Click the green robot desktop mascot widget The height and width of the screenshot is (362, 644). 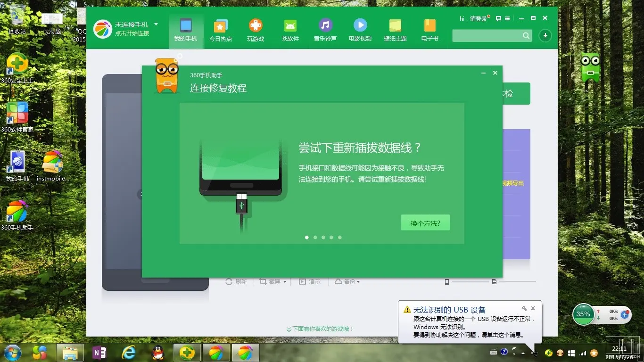590,67
